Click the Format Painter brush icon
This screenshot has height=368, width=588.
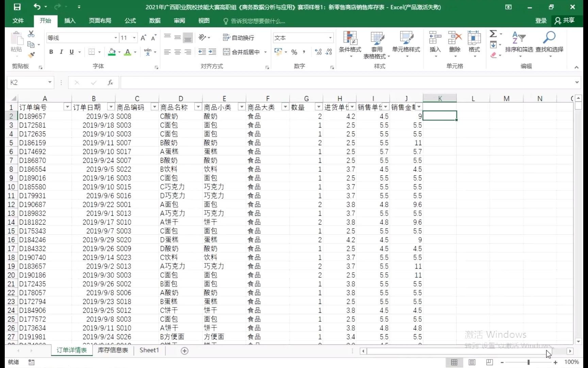click(x=31, y=55)
